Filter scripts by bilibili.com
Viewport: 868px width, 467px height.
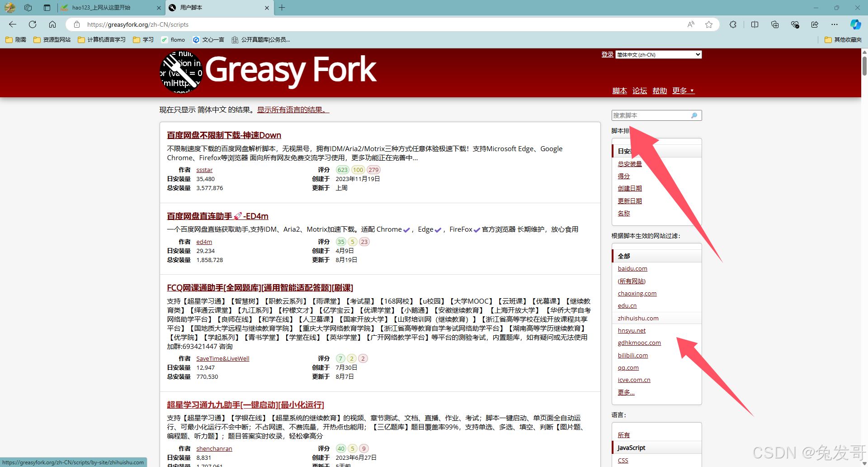tap(633, 355)
